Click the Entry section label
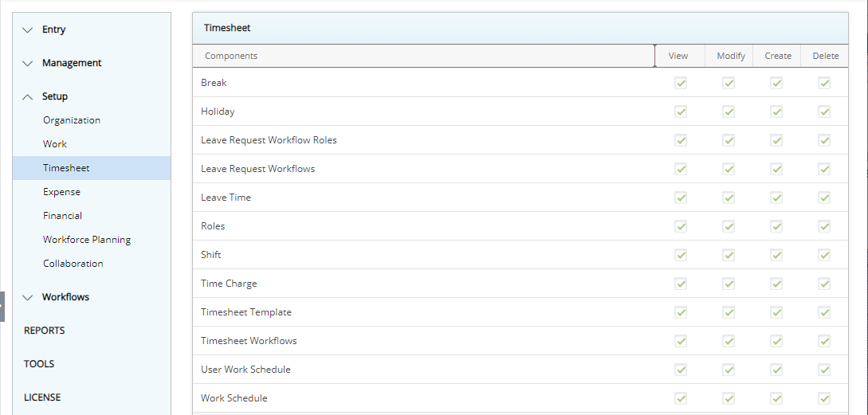This screenshot has width=868, height=415. (x=53, y=29)
